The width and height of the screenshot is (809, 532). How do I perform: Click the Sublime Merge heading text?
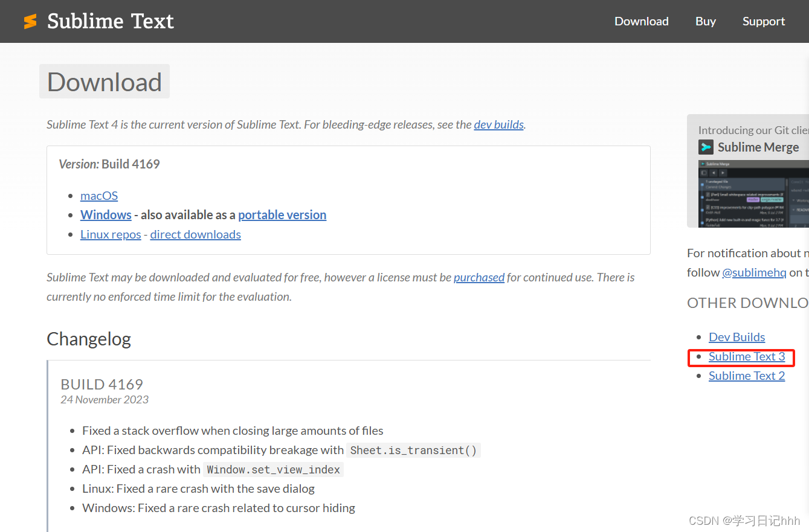coord(758,147)
